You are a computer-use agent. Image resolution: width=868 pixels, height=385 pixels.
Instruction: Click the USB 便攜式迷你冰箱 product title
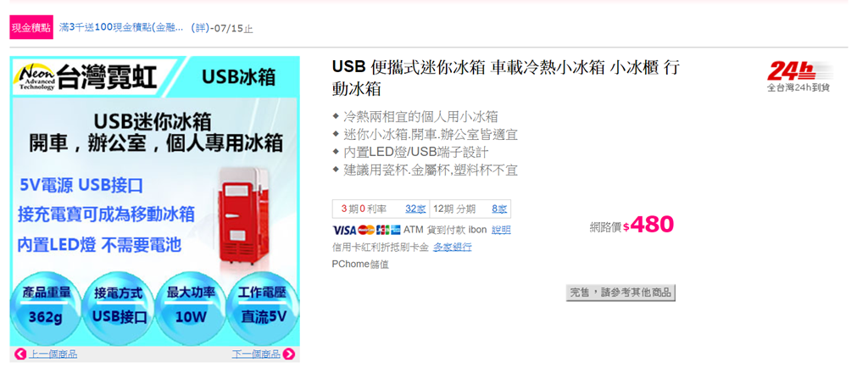click(505, 77)
